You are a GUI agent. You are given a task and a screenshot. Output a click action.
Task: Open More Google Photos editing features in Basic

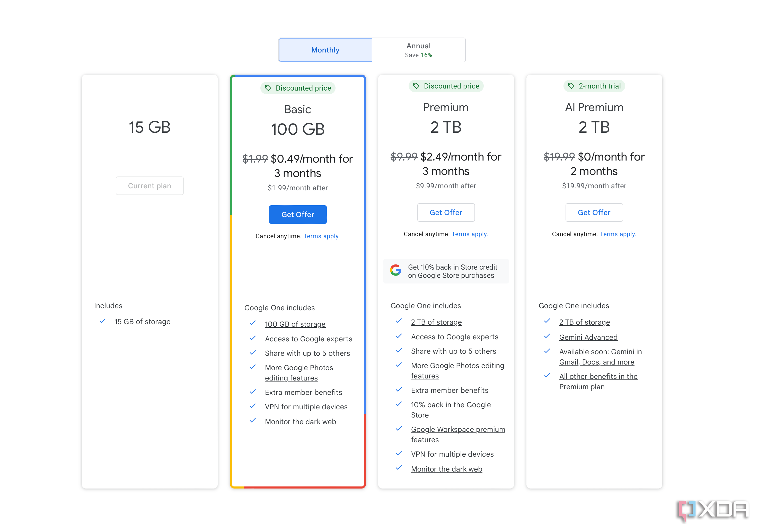pos(299,373)
